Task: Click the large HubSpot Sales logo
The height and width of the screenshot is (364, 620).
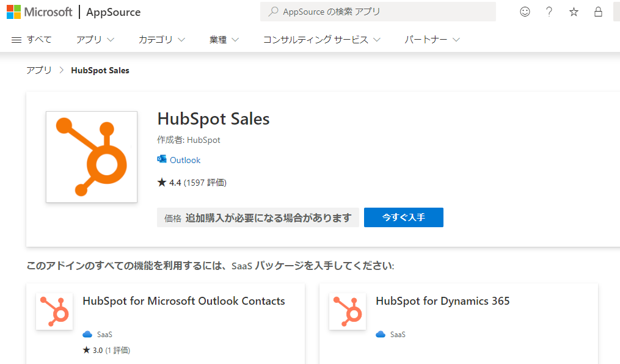Action: [92, 157]
